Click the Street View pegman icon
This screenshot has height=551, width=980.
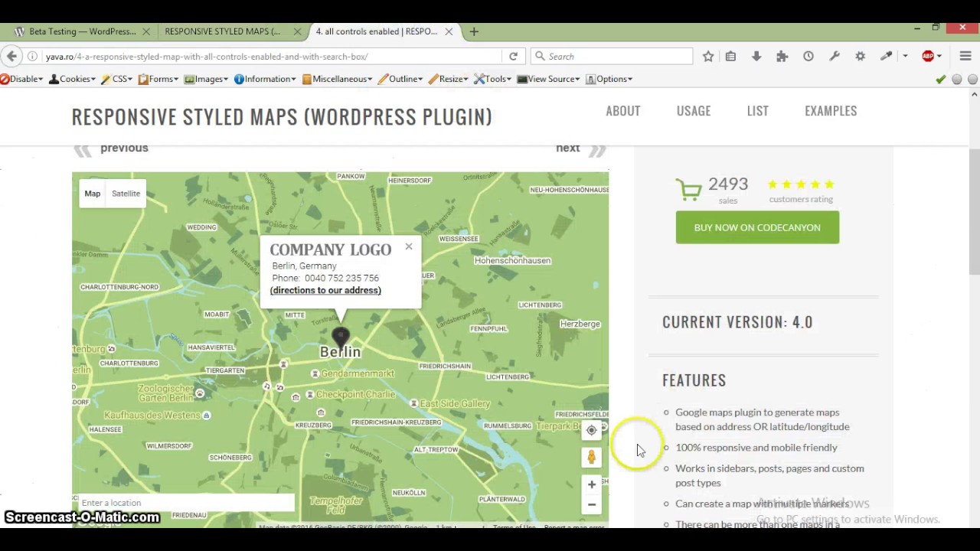coord(591,458)
